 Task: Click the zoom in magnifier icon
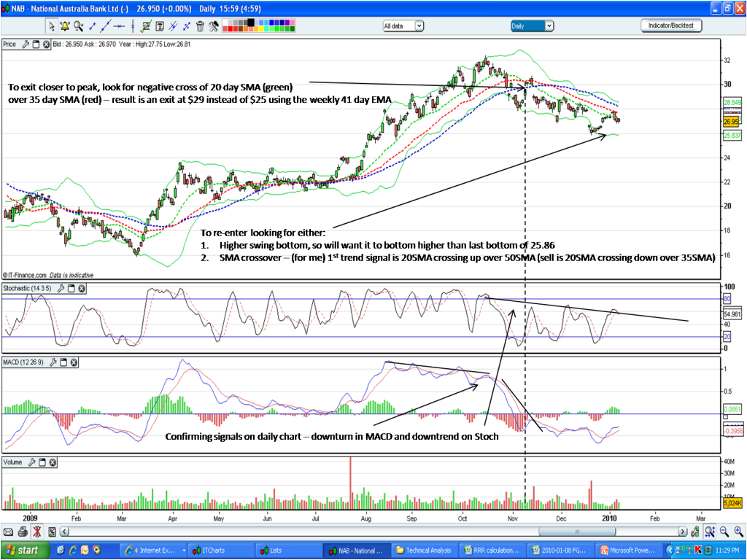click(738, 532)
